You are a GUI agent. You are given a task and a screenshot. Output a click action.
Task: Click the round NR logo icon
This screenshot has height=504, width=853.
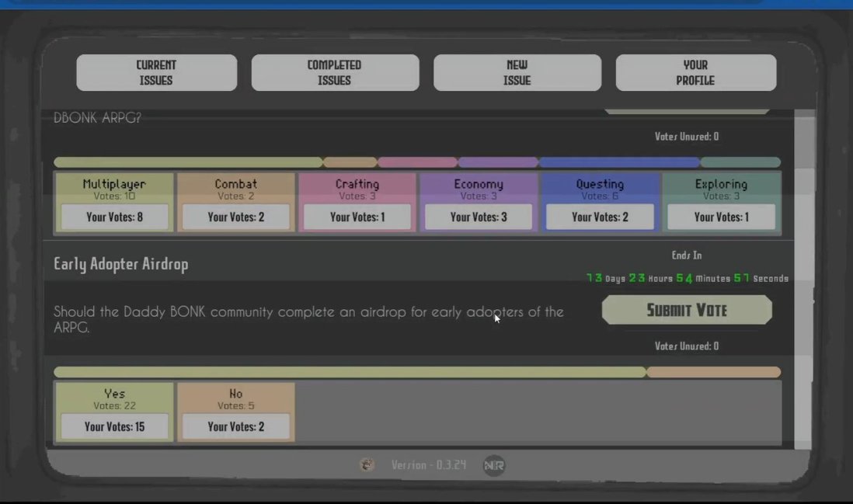pyautogui.click(x=494, y=465)
